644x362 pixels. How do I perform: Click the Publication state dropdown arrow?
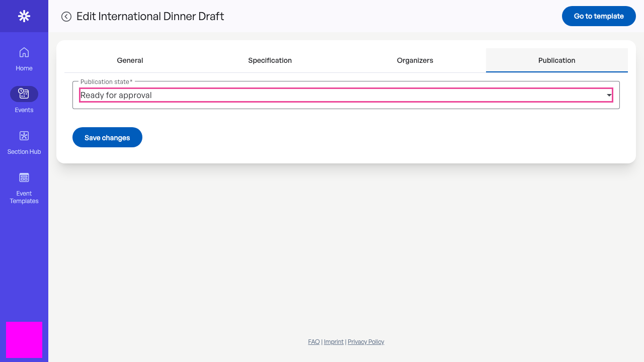pos(609,95)
